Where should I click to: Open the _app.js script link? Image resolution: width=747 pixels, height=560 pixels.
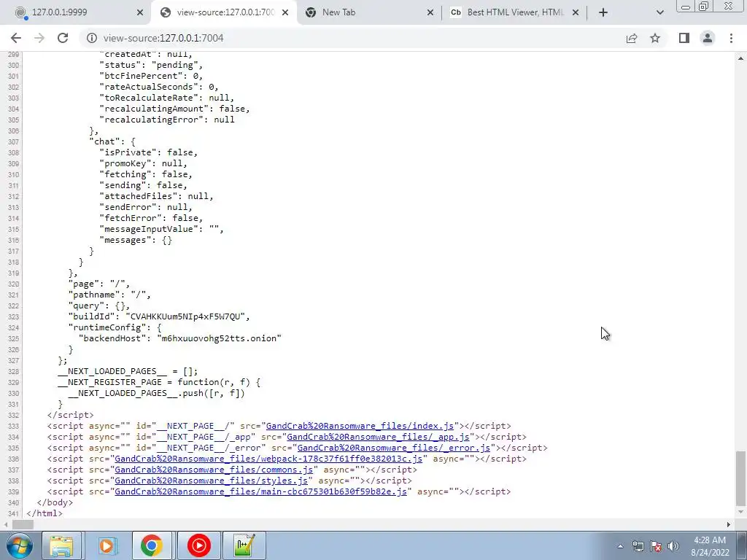pos(378,437)
